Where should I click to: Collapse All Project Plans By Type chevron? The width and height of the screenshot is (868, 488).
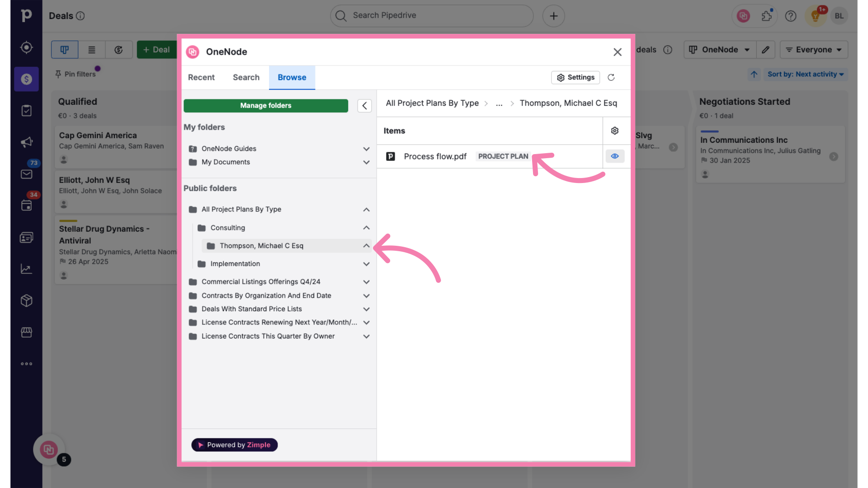point(366,209)
